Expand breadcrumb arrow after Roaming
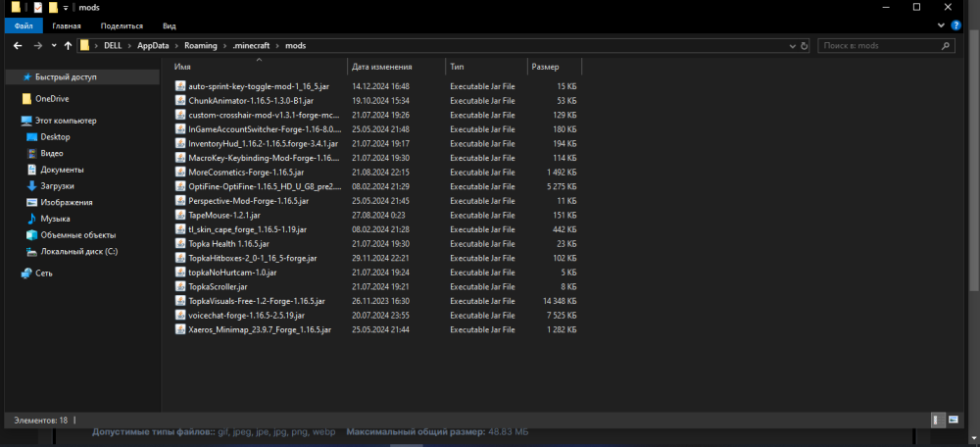This screenshot has height=447, width=980. pyautogui.click(x=223, y=46)
